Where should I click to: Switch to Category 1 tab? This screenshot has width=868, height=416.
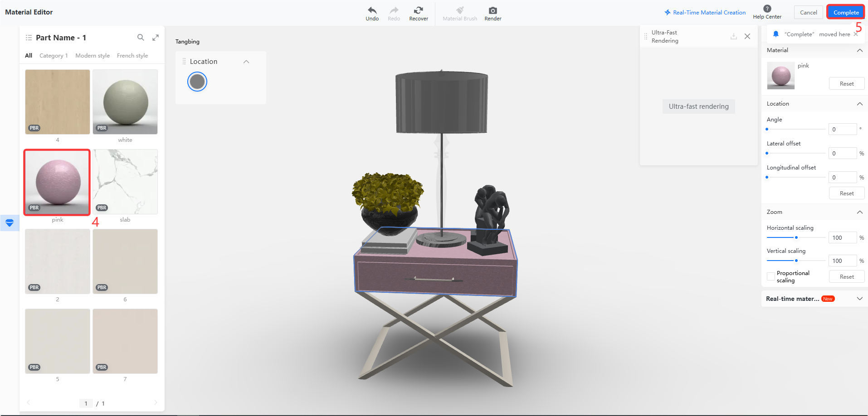click(54, 55)
